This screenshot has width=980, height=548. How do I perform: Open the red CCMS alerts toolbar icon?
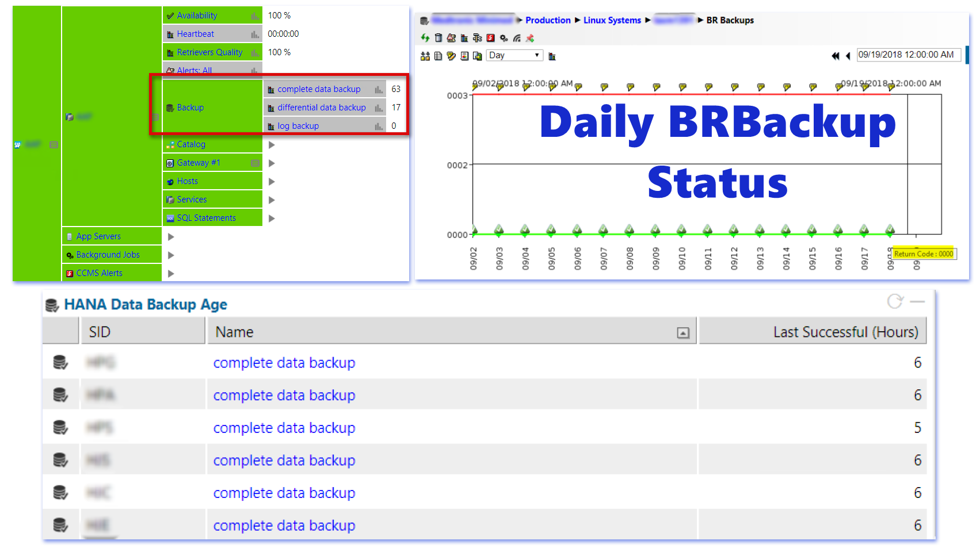490,38
